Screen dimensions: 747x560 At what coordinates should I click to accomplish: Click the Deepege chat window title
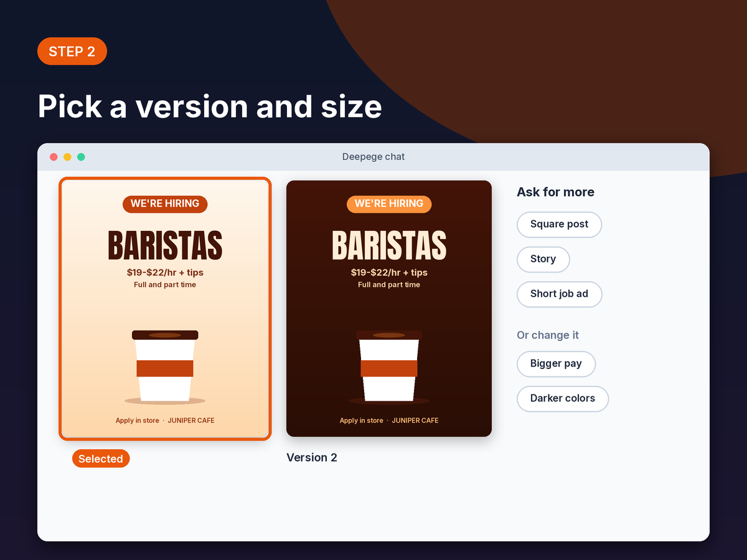(374, 157)
